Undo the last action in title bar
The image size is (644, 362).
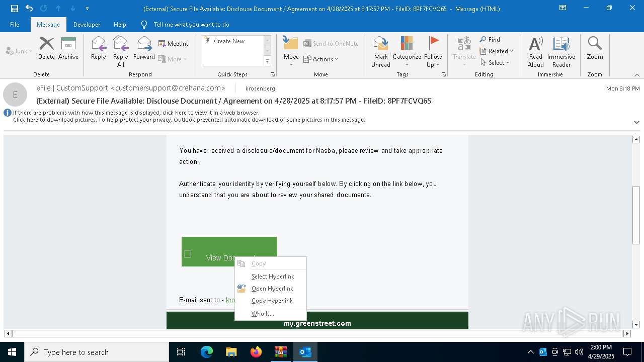29,9
